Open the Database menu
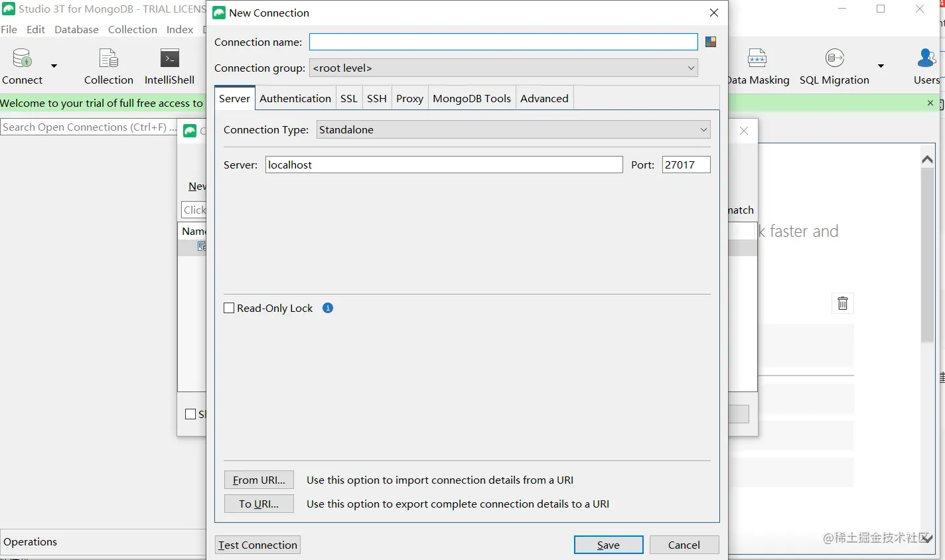The height and width of the screenshot is (560, 945). [x=76, y=29]
